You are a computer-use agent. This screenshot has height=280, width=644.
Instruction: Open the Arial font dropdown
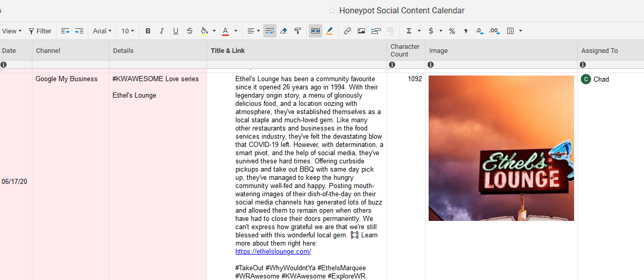(x=102, y=31)
